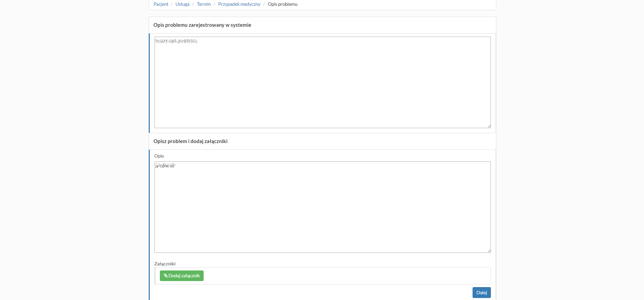Go back to the Usługa step
Image resolution: width=644 pixels, height=300 pixels.
182,4
